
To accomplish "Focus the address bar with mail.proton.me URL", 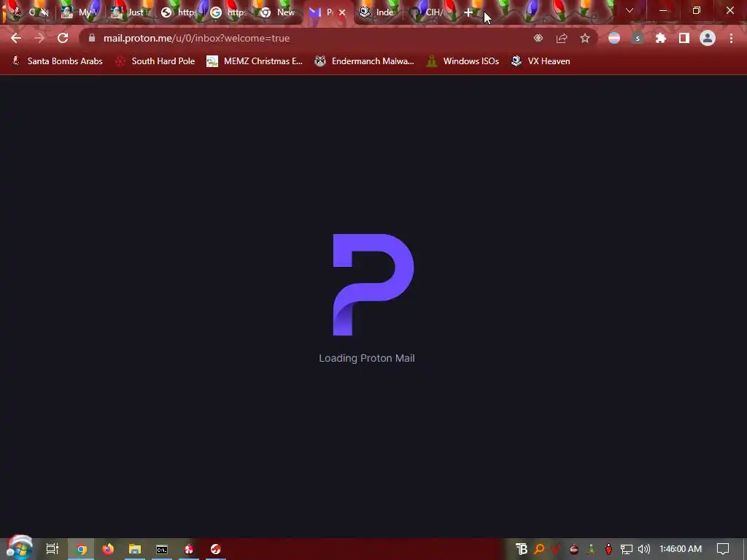I will click(x=305, y=38).
